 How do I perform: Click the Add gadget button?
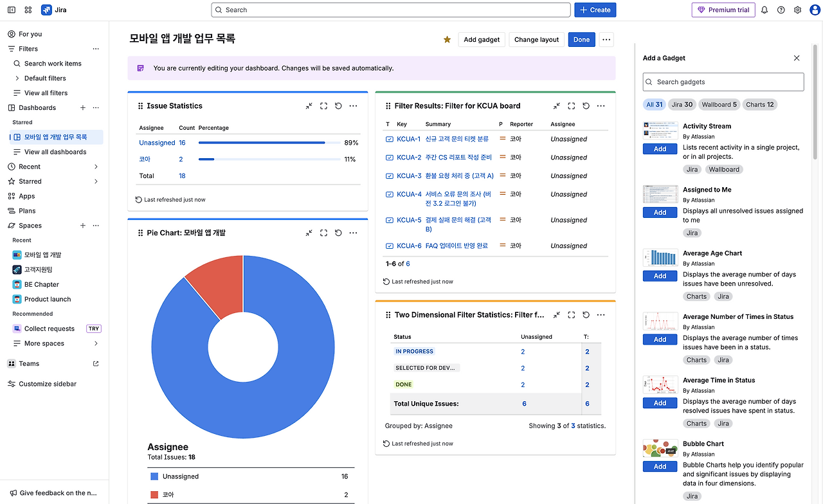pos(482,39)
